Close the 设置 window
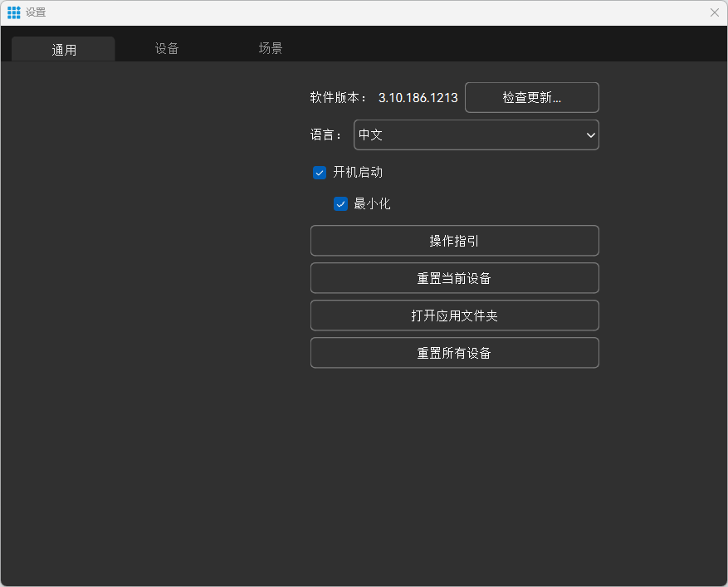728x587 pixels. [715, 12]
